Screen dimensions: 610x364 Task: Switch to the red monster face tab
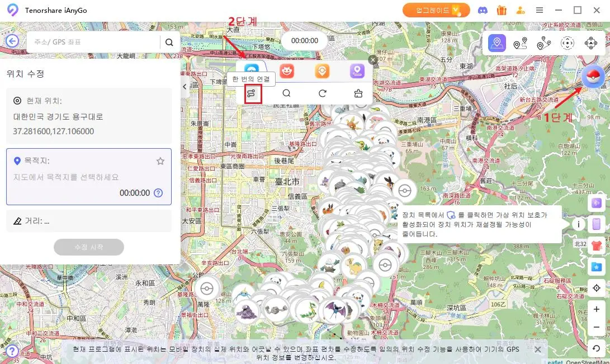click(287, 71)
